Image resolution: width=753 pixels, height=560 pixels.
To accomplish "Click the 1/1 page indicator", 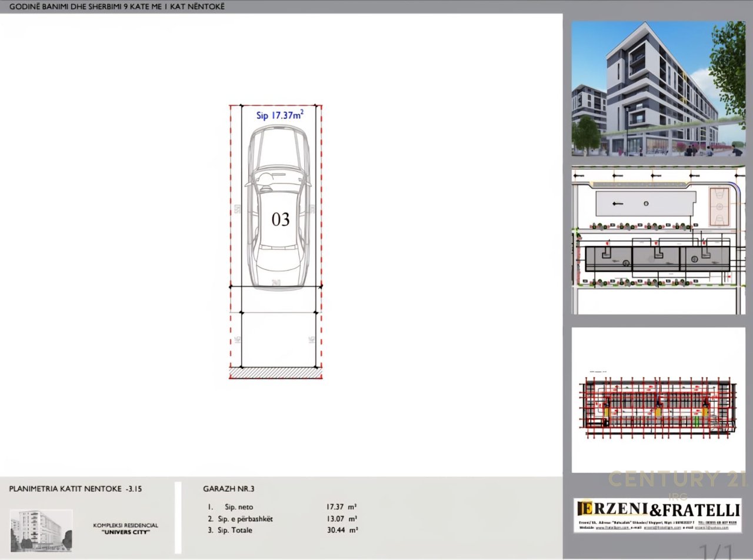I will [x=715, y=551].
